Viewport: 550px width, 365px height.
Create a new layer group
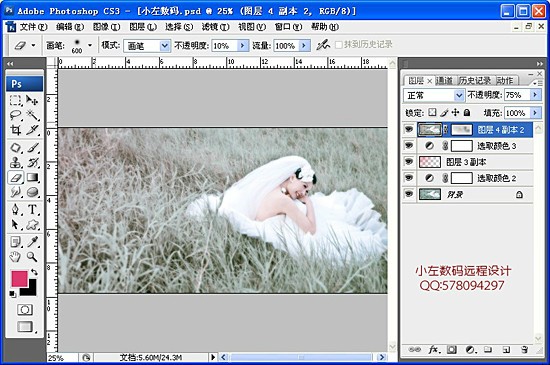pos(488,350)
